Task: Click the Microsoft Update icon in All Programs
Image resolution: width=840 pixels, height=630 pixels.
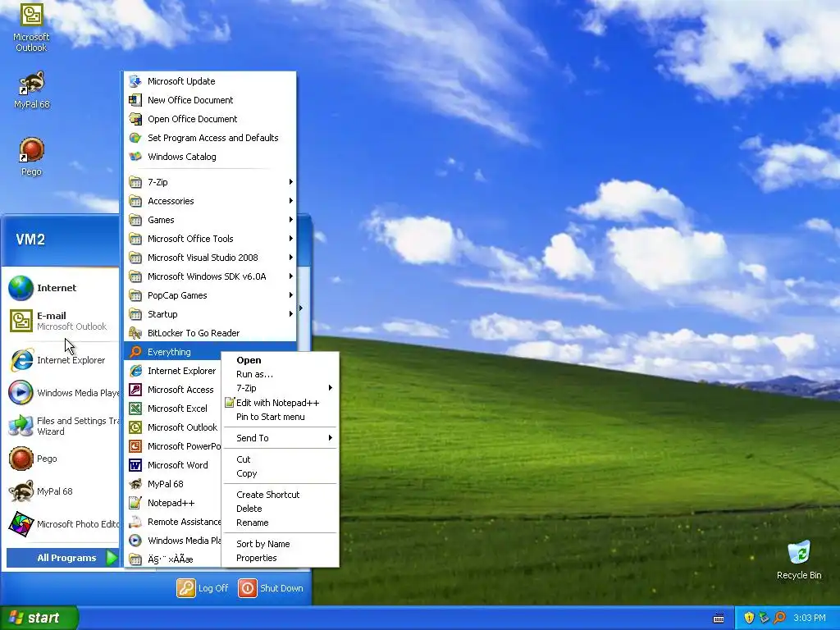Action: pyautogui.click(x=135, y=81)
